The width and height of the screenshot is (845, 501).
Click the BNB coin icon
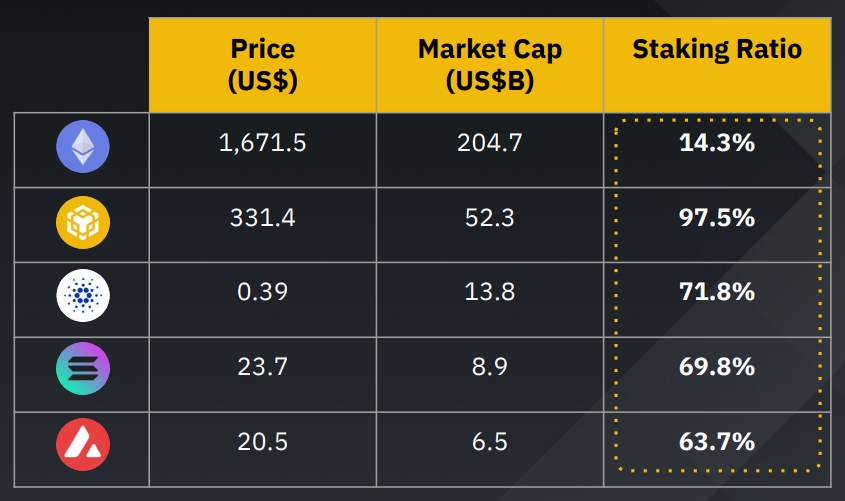pos(83,222)
